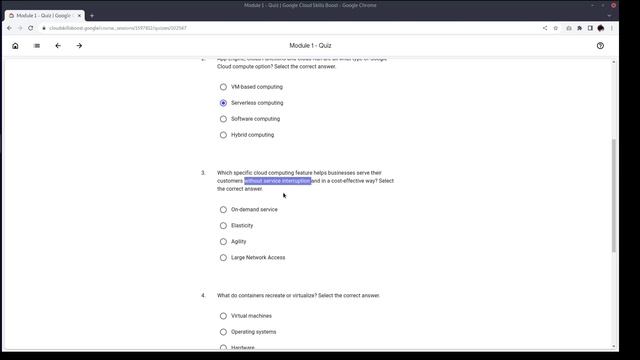Select Operating systems option
Screen dimensions: 640x360
coord(223,332)
